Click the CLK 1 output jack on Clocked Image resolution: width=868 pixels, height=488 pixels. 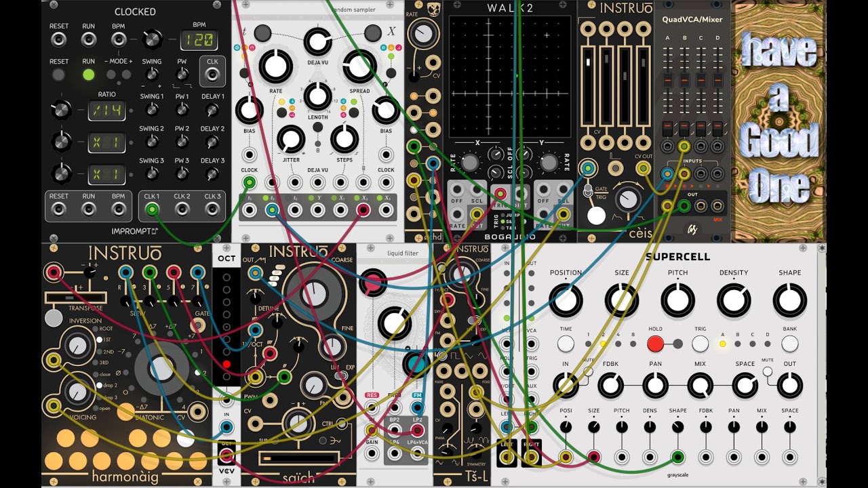152,210
